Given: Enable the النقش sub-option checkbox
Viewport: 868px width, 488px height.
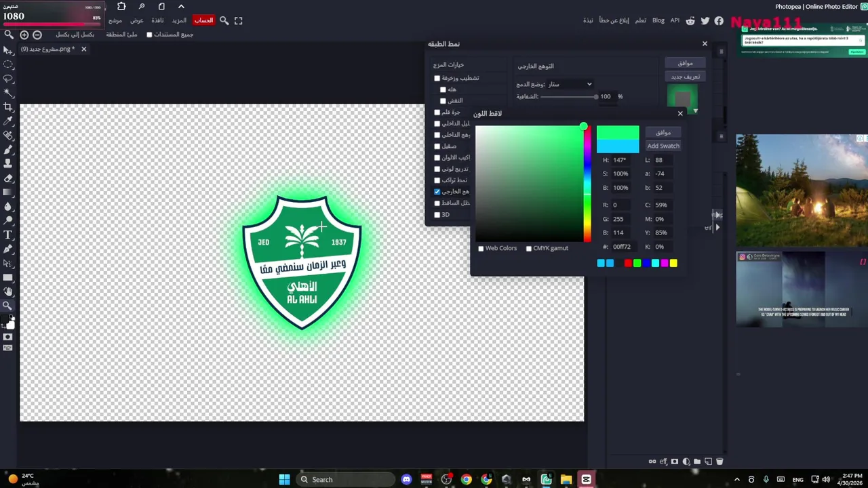Looking at the screenshot, I should tap(443, 101).
